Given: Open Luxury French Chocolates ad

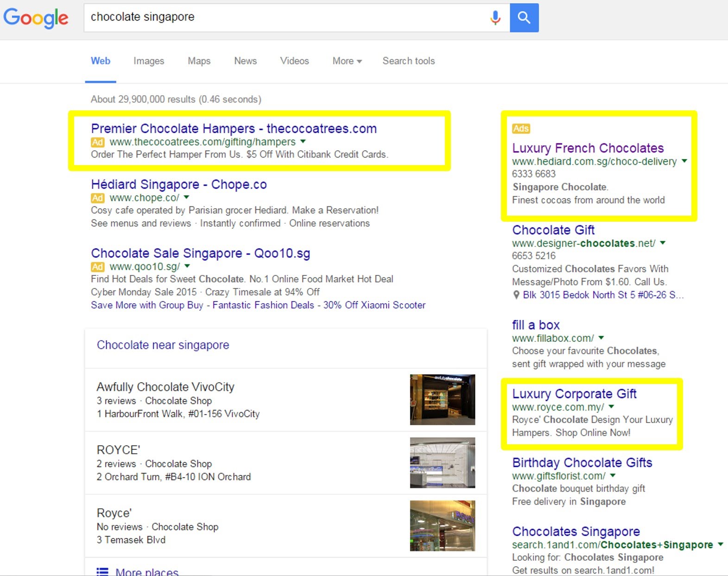Looking at the screenshot, I should (x=588, y=148).
